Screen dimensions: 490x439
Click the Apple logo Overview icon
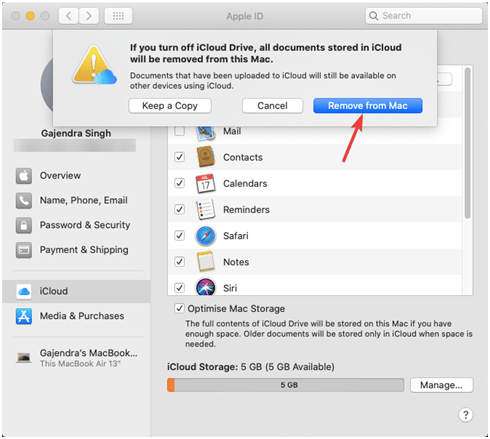pyautogui.click(x=24, y=176)
